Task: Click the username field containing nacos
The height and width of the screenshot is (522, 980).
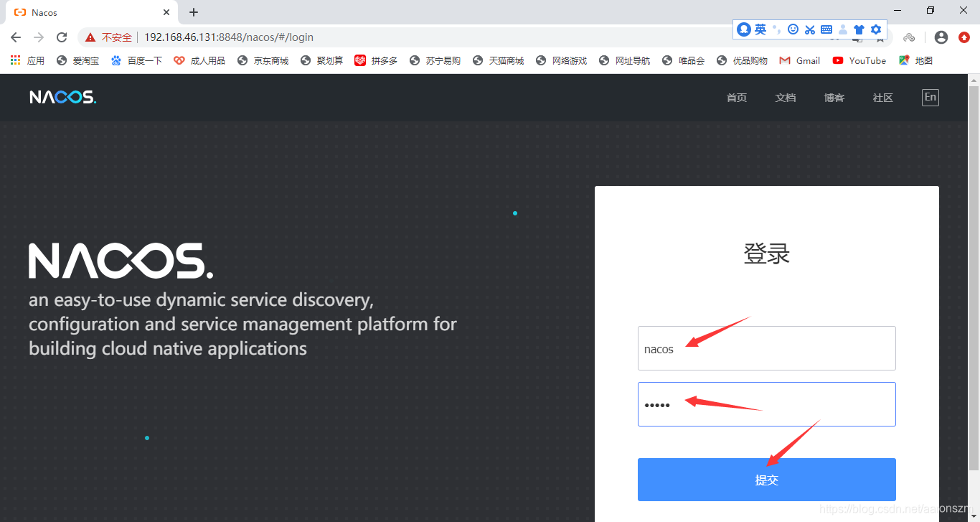Action: 767,348
